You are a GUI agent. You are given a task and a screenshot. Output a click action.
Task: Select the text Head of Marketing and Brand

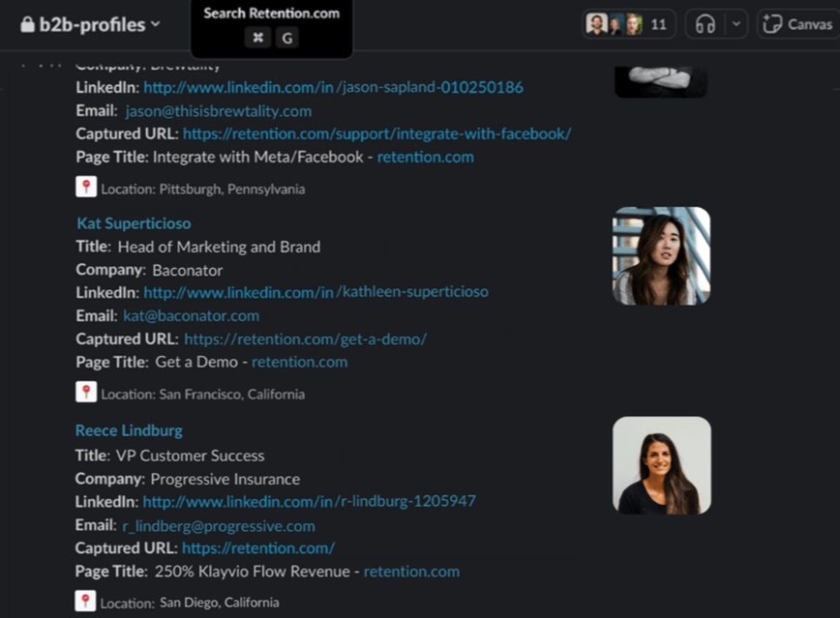pyautogui.click(x=219, y=247)
